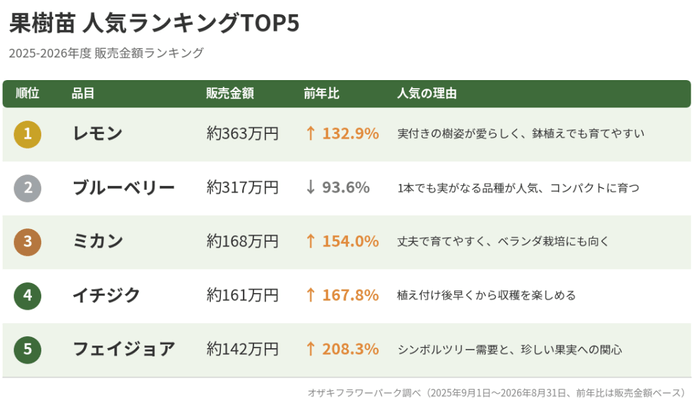Select the 販売金額 column header
Screen dimensions: 700x401
click(x=230, y=93)
